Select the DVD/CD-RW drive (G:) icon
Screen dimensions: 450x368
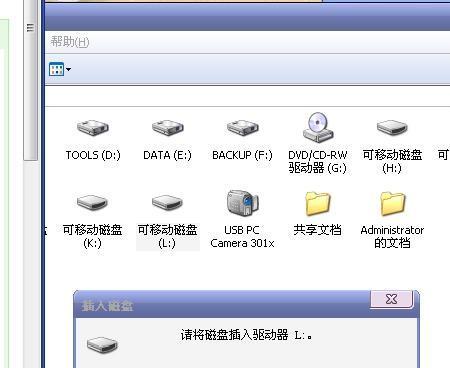coord(318,127)
